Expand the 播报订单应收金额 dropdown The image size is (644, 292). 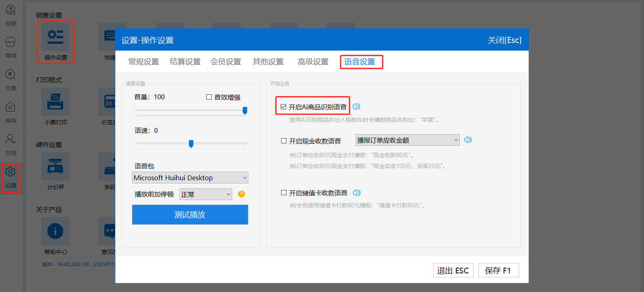click(x=408, y=140)
